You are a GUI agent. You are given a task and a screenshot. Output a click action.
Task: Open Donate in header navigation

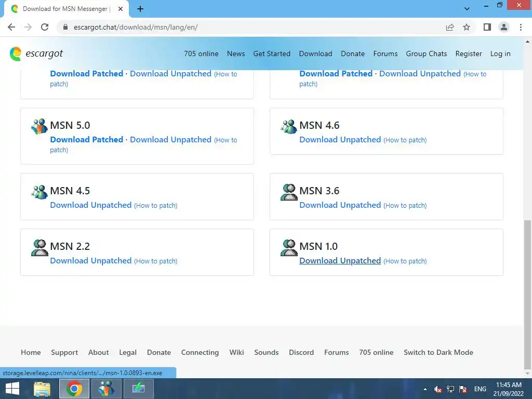353,54
